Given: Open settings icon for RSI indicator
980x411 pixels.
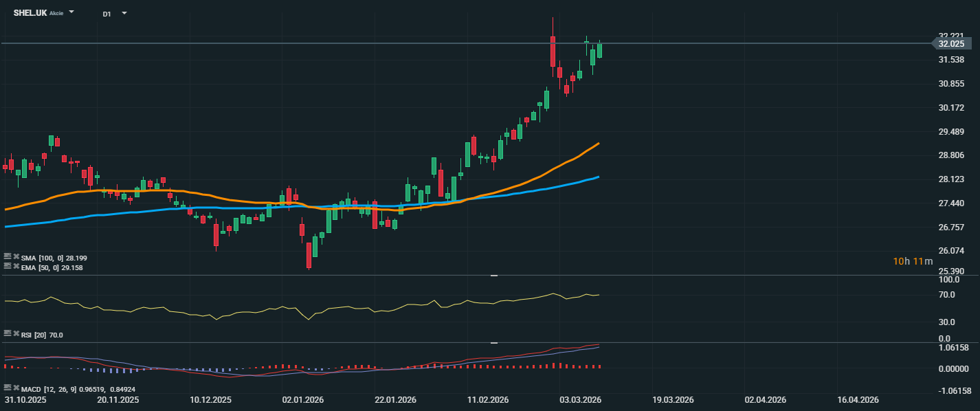Looking at the screenshot, I should point(8,334).
